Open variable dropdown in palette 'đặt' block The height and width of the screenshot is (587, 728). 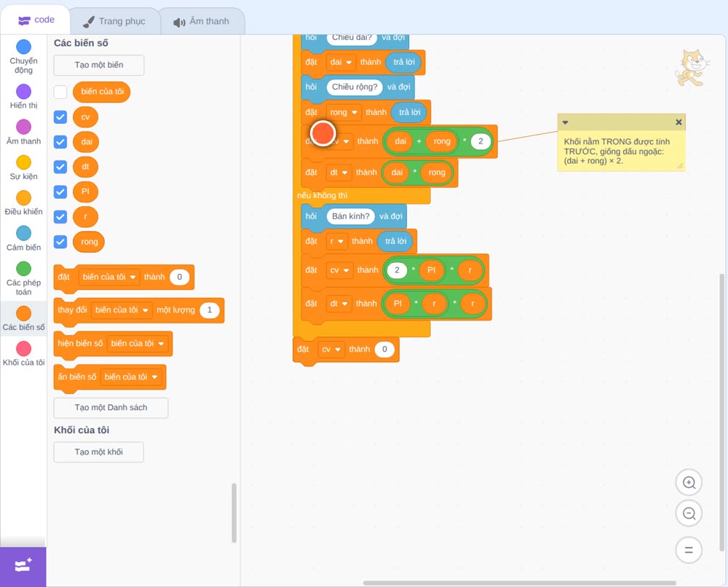109,277
